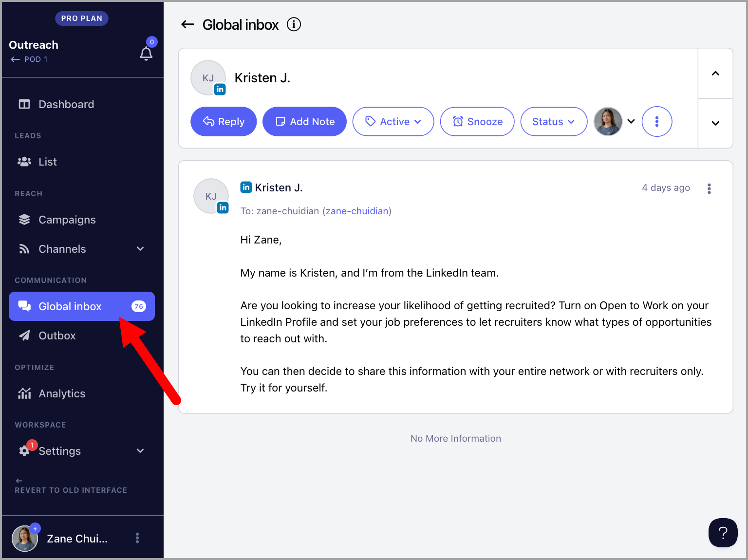Click the Zane Chui... account name
Viewport: 748px width, 560px height.
tap(77, 539)
